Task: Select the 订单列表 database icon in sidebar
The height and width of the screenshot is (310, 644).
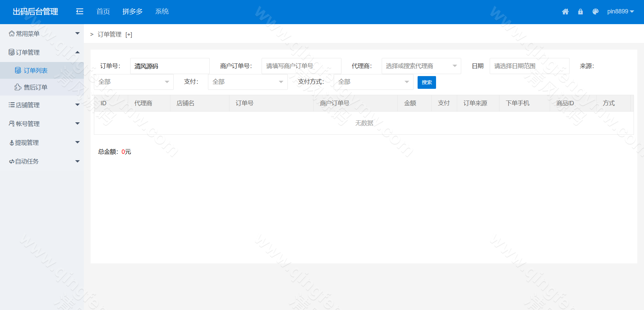Action: [x=18, y=70]
